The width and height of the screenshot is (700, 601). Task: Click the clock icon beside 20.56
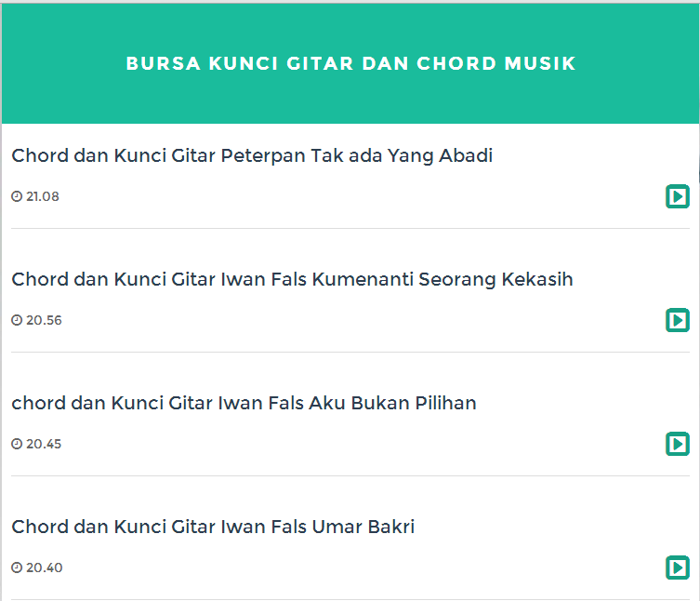pos(17,320)
